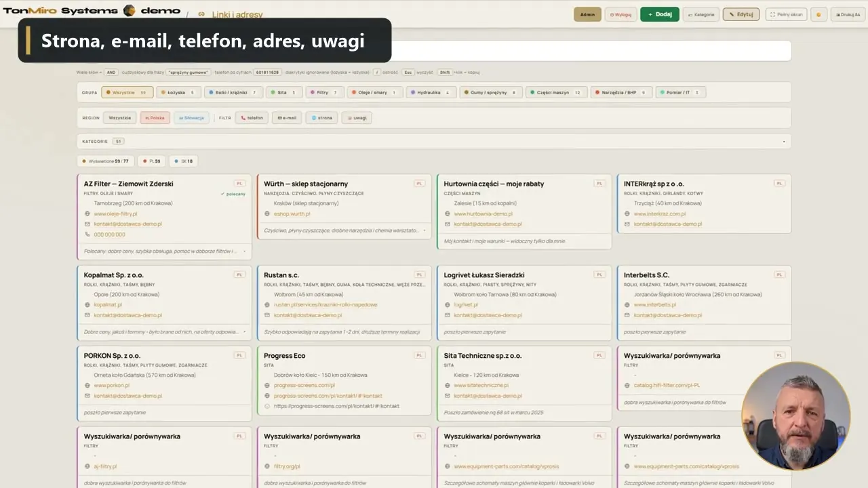This screenshot has width=868, height=488.
Task: Select the Narzędzia / BHP group tab
Action: point(621,93)
